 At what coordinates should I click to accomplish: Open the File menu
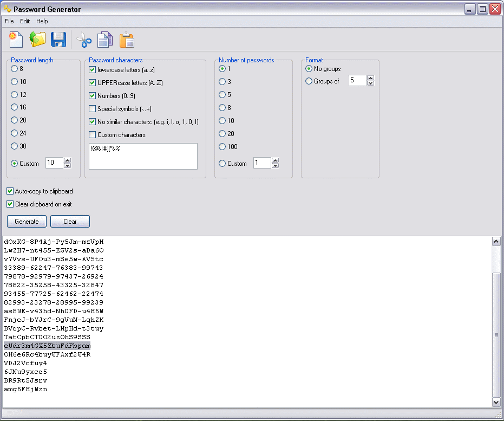click(x=9, y=21)
